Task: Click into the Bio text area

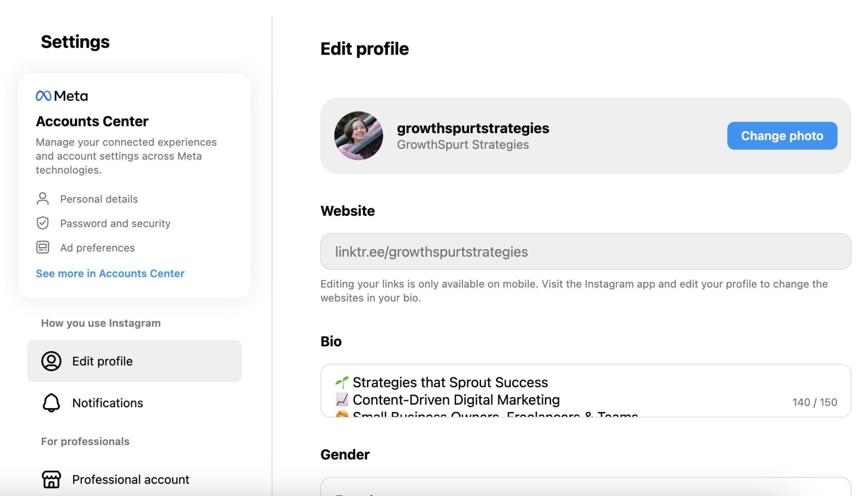Action: pyautogui.click(x=585, y=390)
